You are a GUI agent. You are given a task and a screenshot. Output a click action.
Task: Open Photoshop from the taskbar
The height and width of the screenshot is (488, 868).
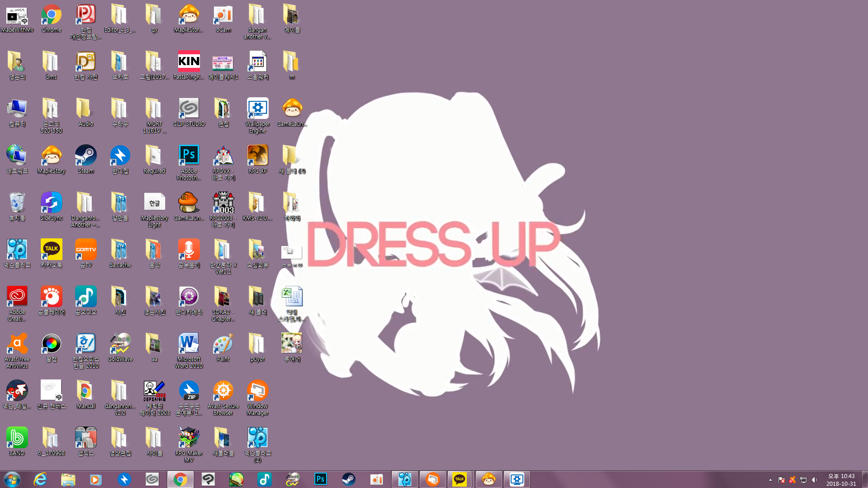(321, 479)
